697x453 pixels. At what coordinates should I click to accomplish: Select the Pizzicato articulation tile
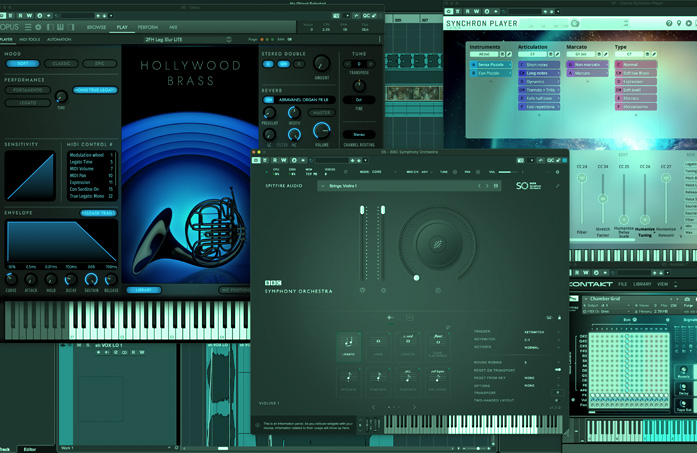pyautogui.click(x=408, y=380)
